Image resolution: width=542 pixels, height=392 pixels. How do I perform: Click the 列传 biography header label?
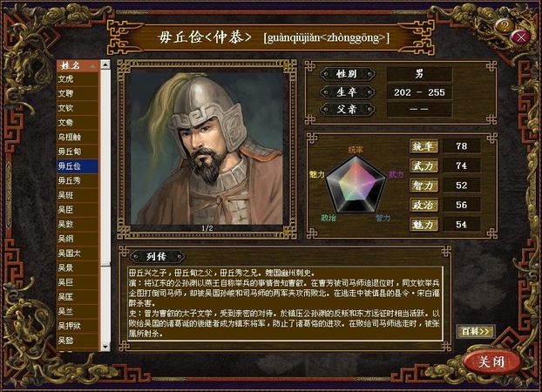[157, 256]
